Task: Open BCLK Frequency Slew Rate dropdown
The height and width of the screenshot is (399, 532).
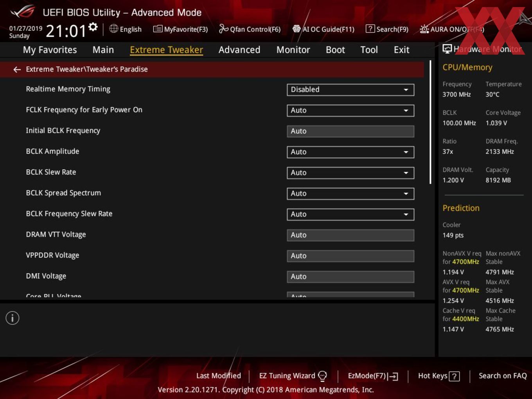Action: pos(350,214)
